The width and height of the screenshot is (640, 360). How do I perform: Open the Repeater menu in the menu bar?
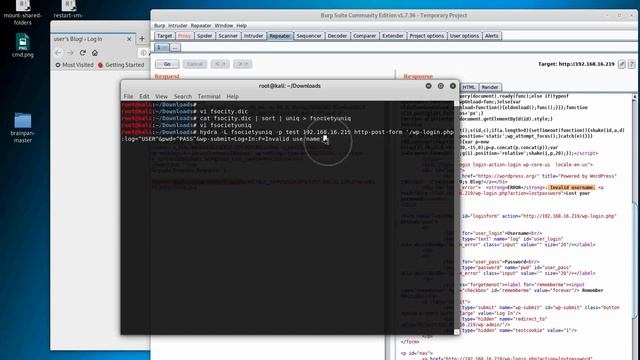point(201,25)
